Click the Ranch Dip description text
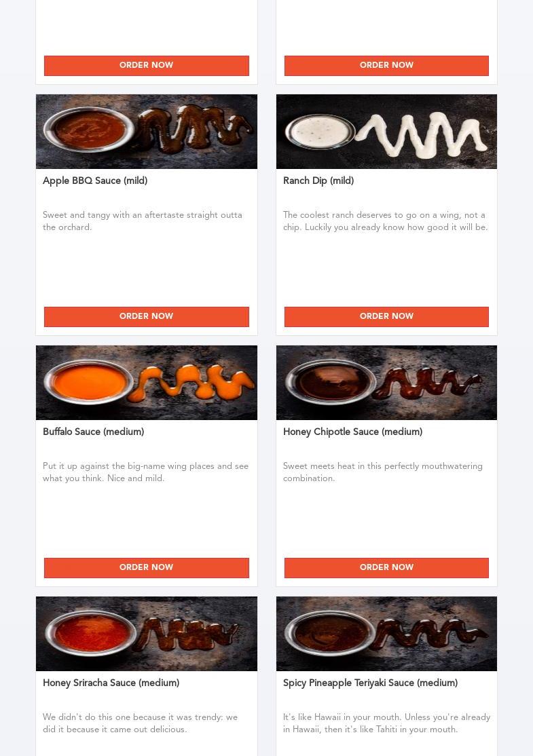Viewport: 533px width, 756px height. click(386, 221)
